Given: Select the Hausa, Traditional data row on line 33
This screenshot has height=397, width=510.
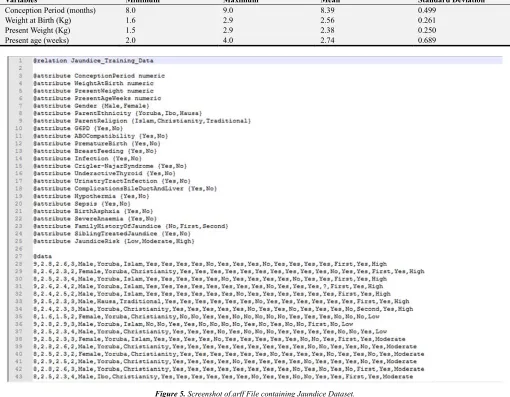Looking at the screenshot, I should coord(221,302).
